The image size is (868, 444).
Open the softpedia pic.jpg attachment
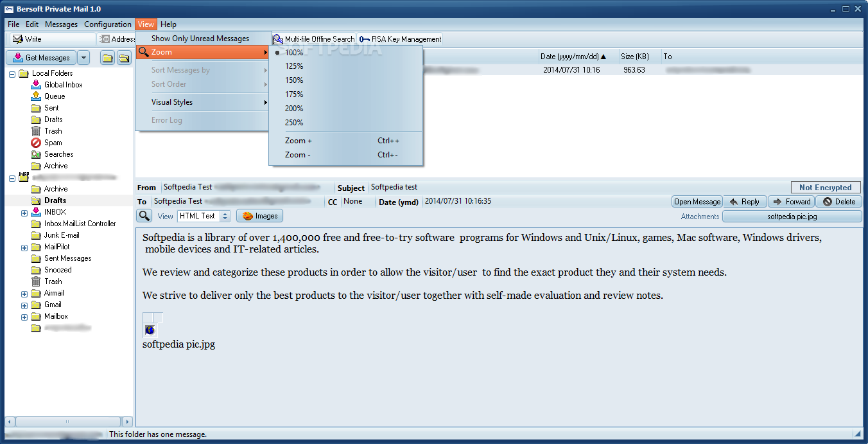coord(792,217)
